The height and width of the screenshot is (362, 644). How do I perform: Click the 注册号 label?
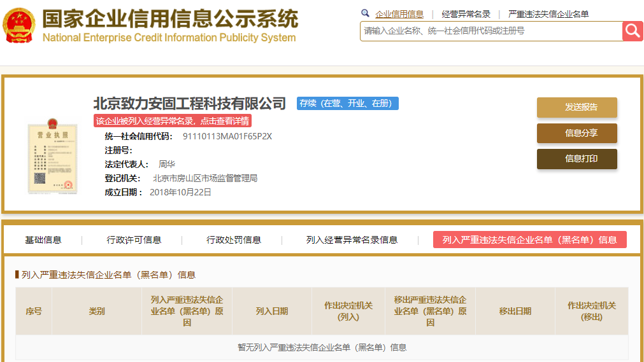118,150
